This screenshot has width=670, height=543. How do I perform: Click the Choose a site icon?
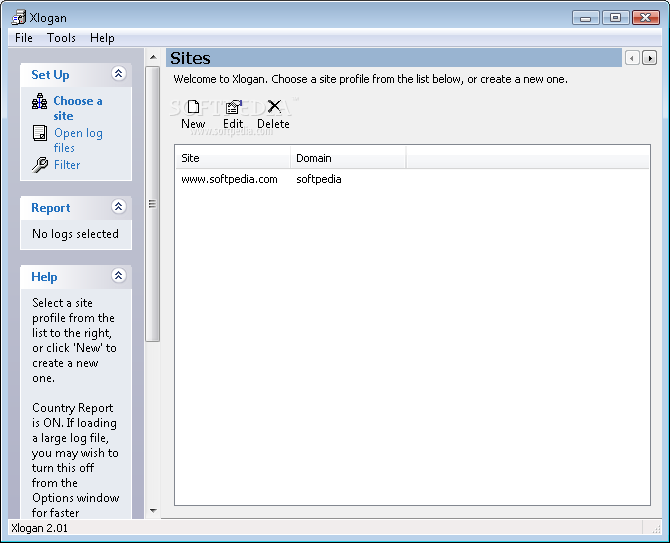coord(40,102)
